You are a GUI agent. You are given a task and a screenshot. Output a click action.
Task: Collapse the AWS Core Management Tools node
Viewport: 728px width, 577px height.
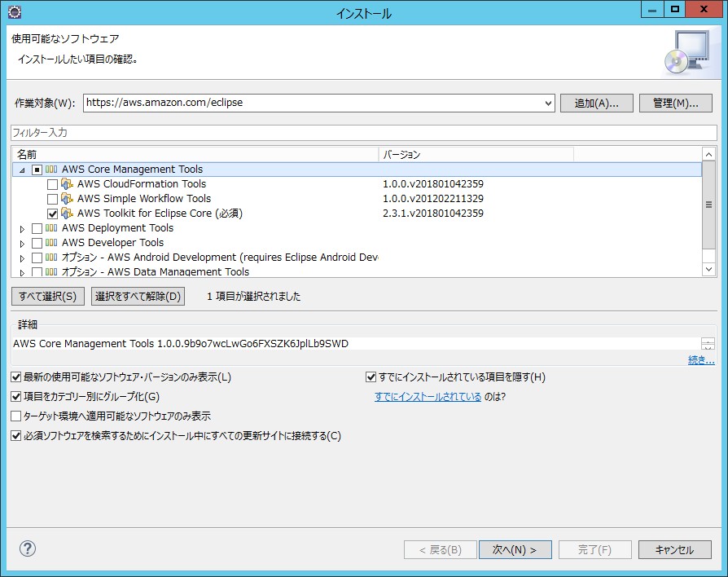pos(22,170)
